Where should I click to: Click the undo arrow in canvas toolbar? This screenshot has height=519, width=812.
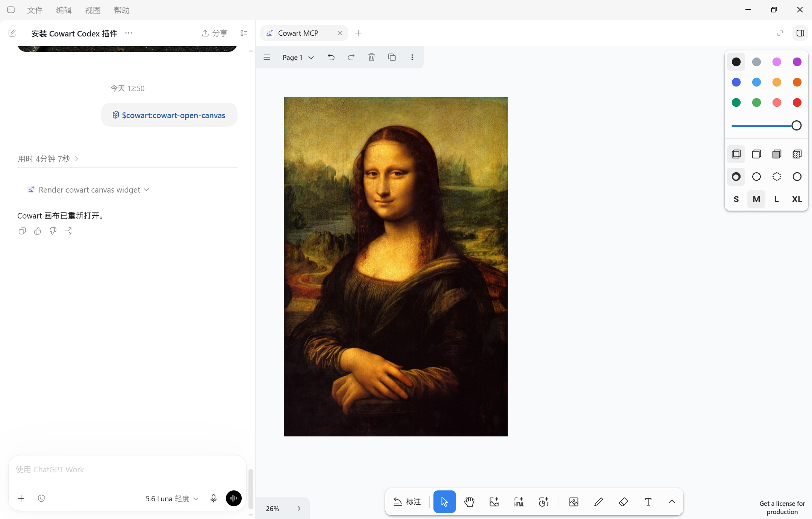click(x=331, y=57)
